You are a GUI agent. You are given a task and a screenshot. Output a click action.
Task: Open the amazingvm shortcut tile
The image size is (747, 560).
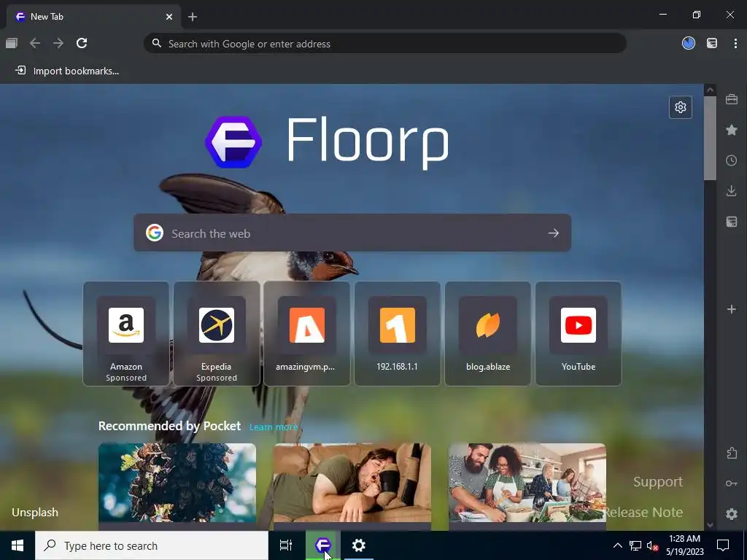pos(307,333)
